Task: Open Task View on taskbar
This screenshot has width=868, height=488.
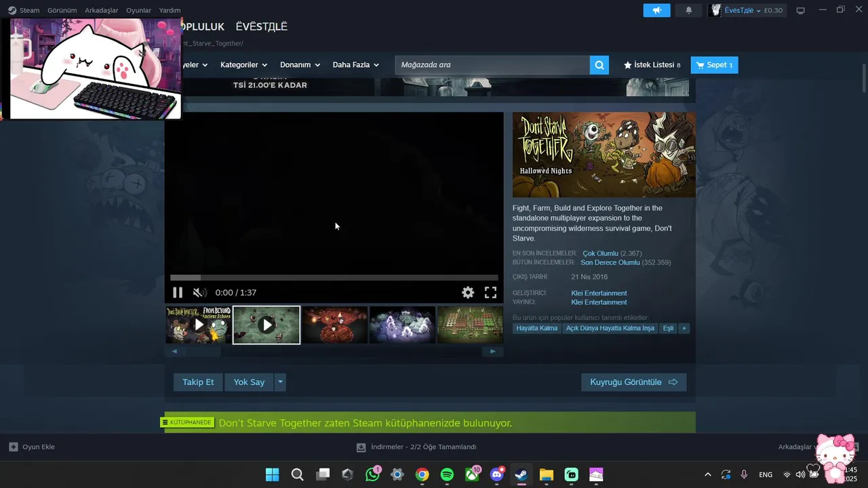Action: click(x=323, y=474)
